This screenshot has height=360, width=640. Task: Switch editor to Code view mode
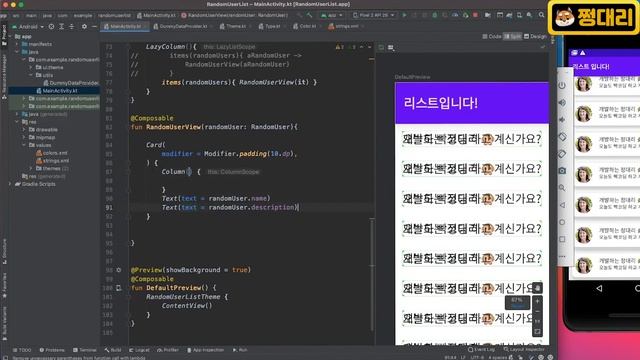492,36
